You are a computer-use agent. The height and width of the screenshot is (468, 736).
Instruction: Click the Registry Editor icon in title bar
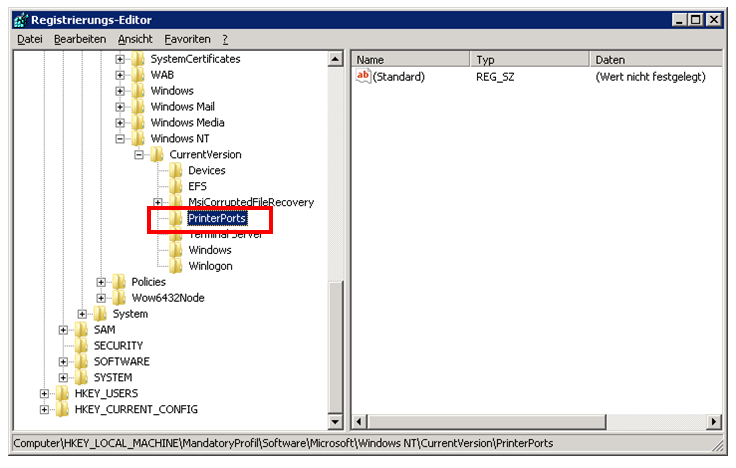pyautogui.click(x=20, y=18)
